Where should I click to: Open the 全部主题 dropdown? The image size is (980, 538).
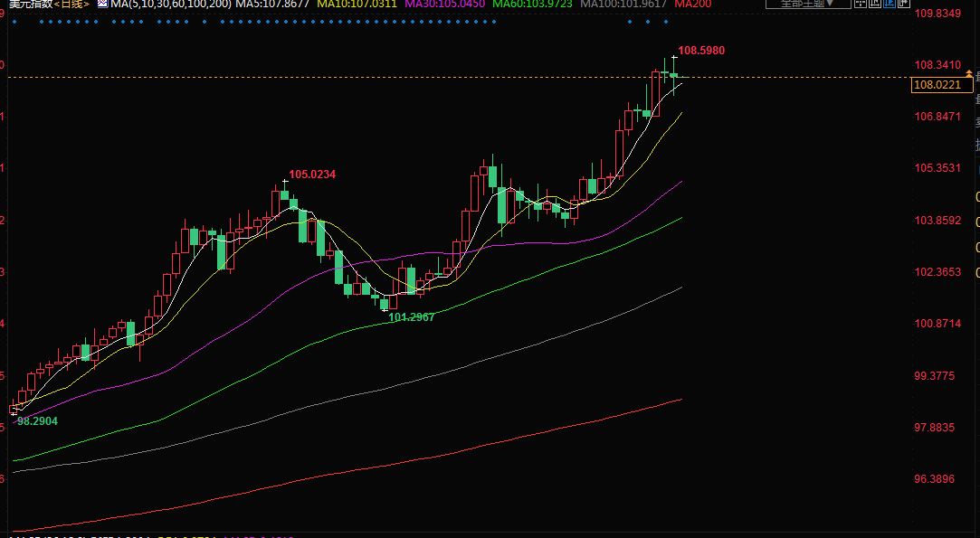click(801, 4)
